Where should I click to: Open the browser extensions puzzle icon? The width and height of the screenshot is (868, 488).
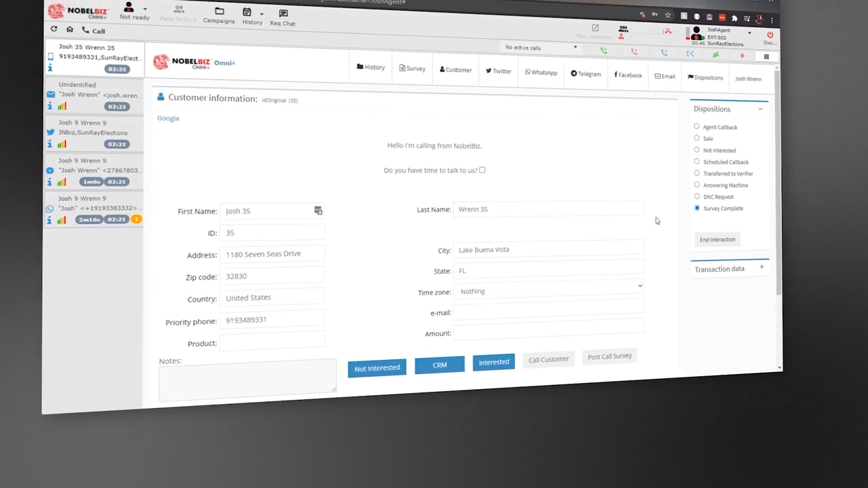[734, 18]
